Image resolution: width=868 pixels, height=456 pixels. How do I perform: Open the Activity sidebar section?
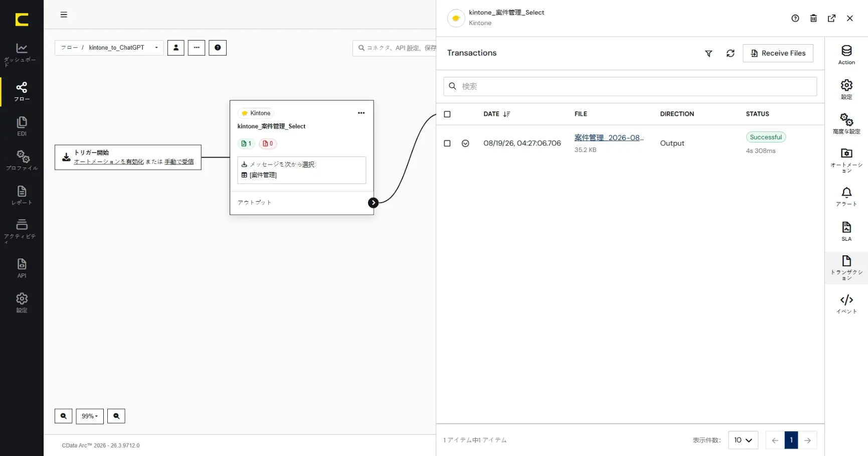point(22,231)
